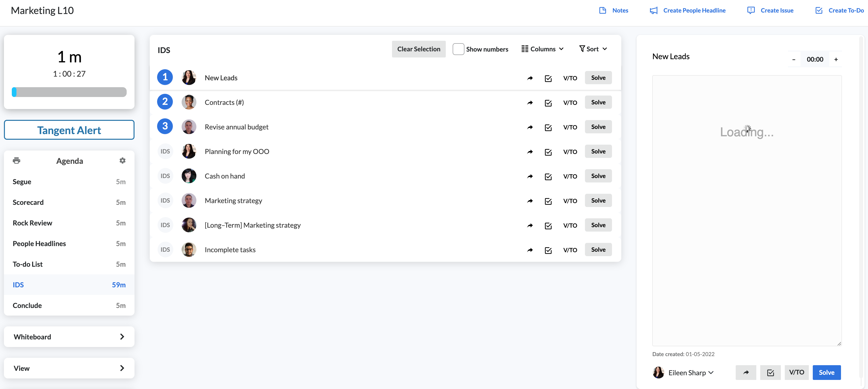This screenshot has height=389, width=868.
Task: Open Agenda settings with the gear icon
Action: [x=122, y=160]
